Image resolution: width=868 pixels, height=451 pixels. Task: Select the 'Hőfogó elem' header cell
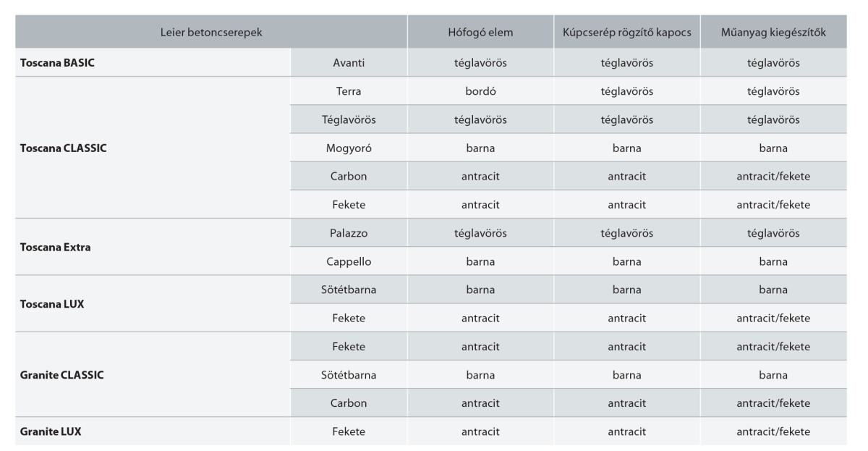[480, 33]
